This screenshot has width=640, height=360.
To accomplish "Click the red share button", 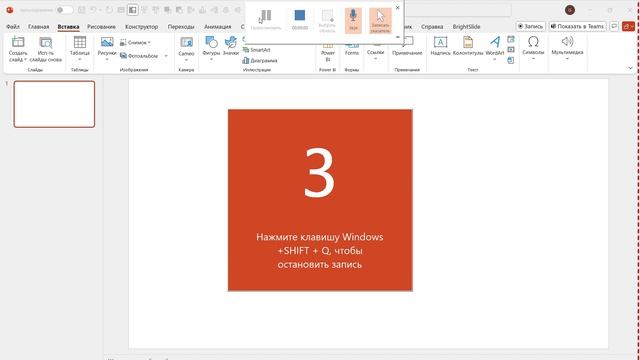I will point(628,26).
